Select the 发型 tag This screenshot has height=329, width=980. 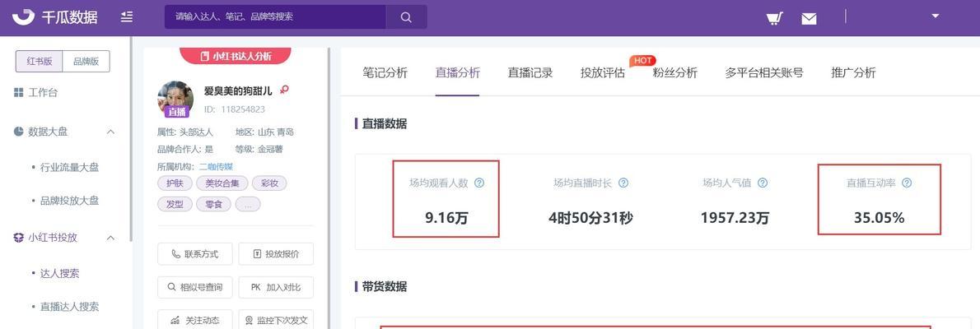point(175,204)
